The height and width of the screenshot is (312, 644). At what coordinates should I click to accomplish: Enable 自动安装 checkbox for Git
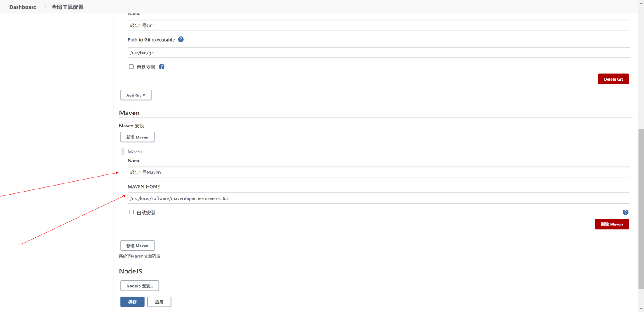pos(131,66)
